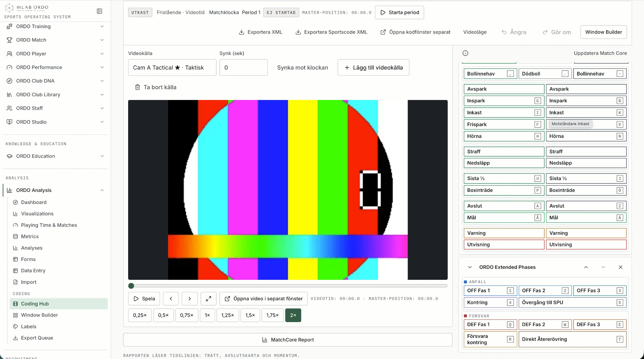Set playback speed to 1,75×
The width and height of the screenshot is (644, 359).
pos(273,315)
